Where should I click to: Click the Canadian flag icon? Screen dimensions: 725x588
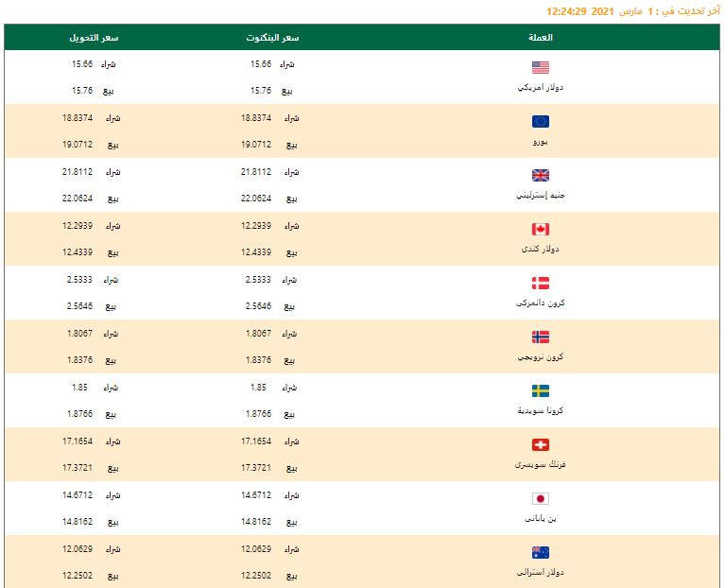point(541,229)
